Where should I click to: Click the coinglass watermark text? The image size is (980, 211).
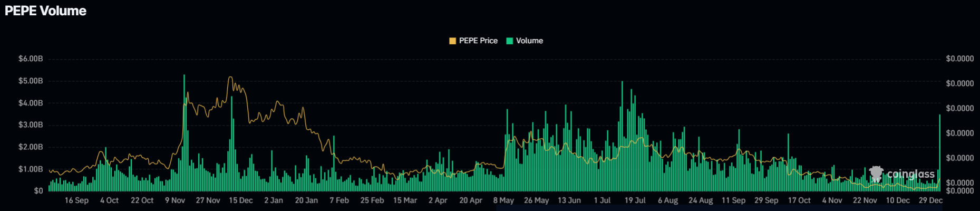click(910, 174)
